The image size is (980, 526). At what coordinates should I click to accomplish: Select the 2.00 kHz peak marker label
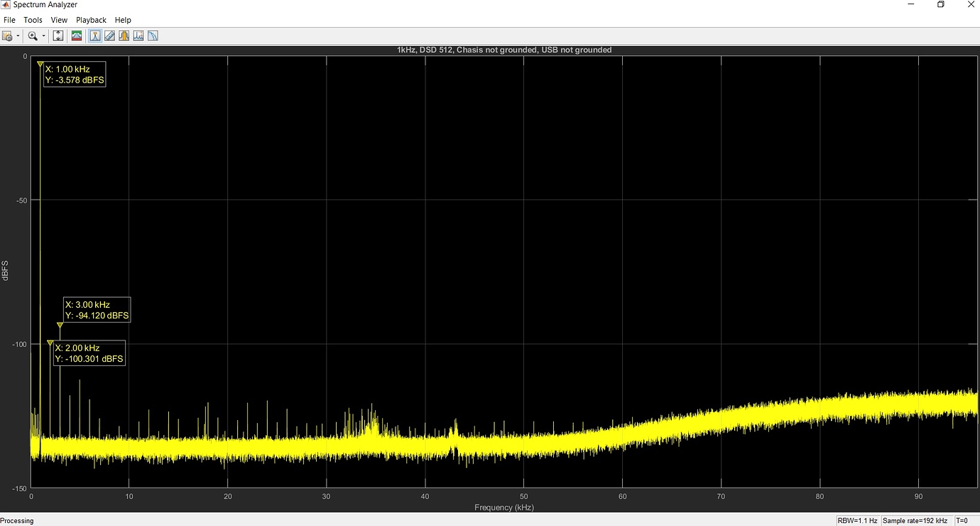(89, 353)
